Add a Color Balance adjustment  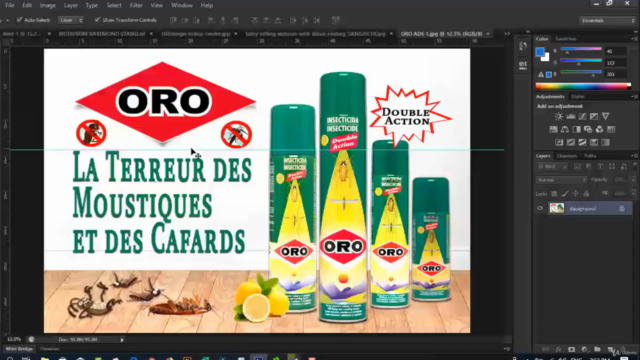point(564,129)
